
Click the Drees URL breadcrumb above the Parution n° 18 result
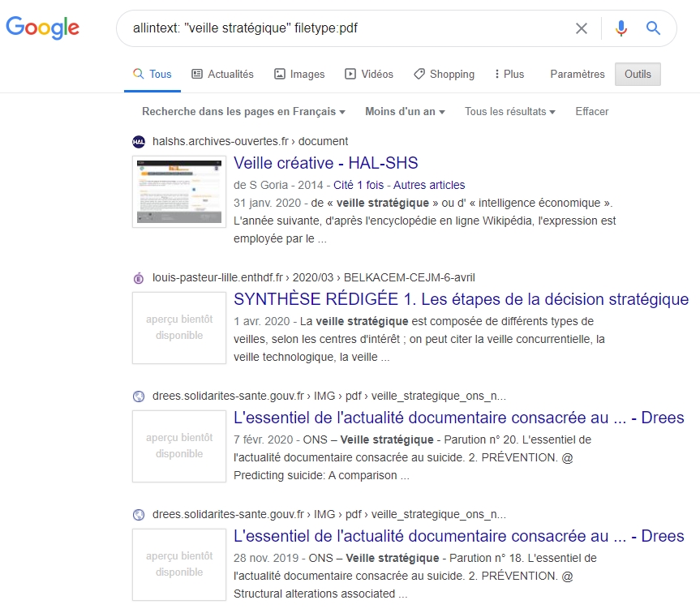(329, 514)
